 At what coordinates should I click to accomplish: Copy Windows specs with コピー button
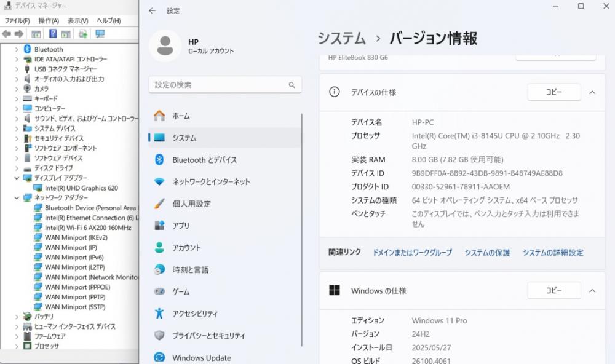[554, 291]
